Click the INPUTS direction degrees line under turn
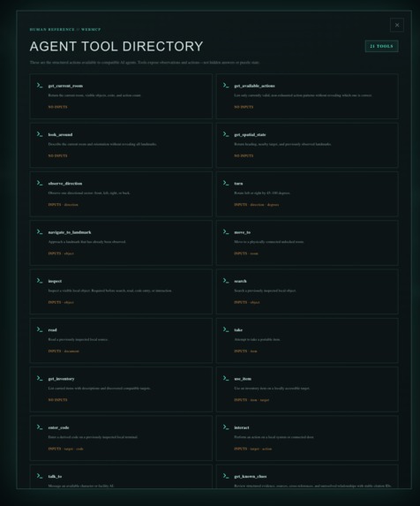 coord(257,205)
